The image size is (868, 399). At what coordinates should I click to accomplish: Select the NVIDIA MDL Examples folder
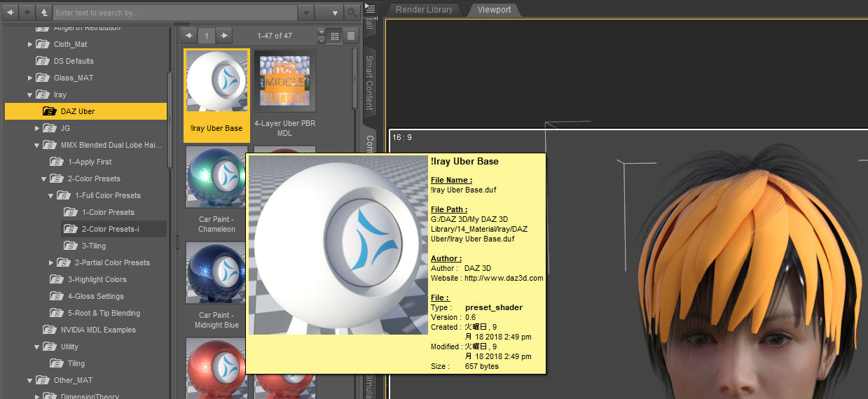pos(98,330)
